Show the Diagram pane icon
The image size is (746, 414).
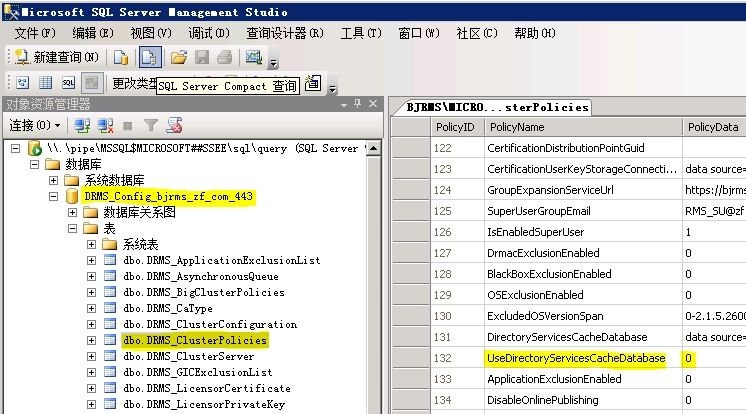pos(22,83)
